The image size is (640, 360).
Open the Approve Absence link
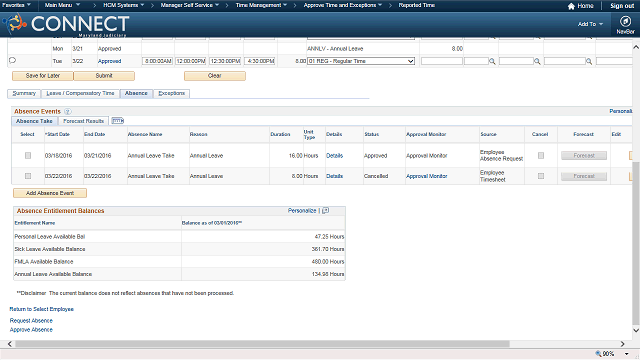31,330
